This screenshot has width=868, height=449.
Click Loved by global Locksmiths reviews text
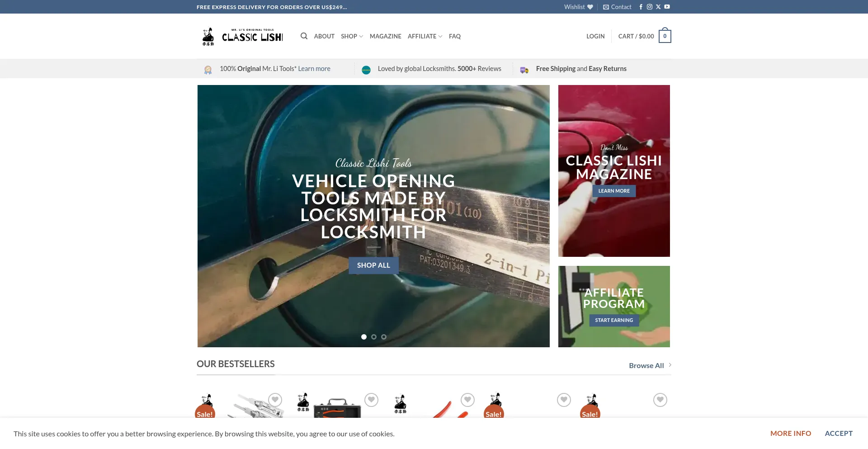[x=439, y=69]
